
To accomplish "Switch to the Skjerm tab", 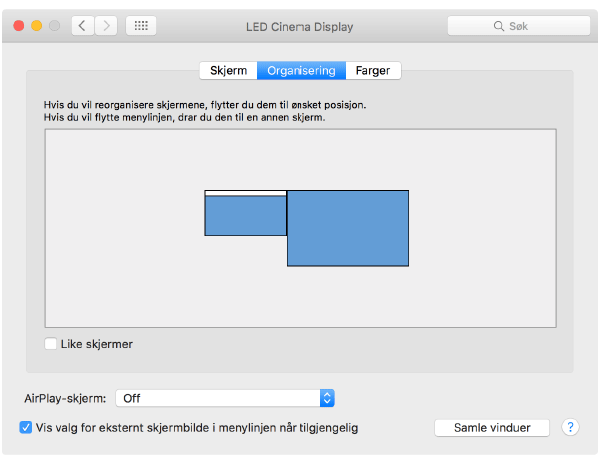I will [x=228, y=70].
